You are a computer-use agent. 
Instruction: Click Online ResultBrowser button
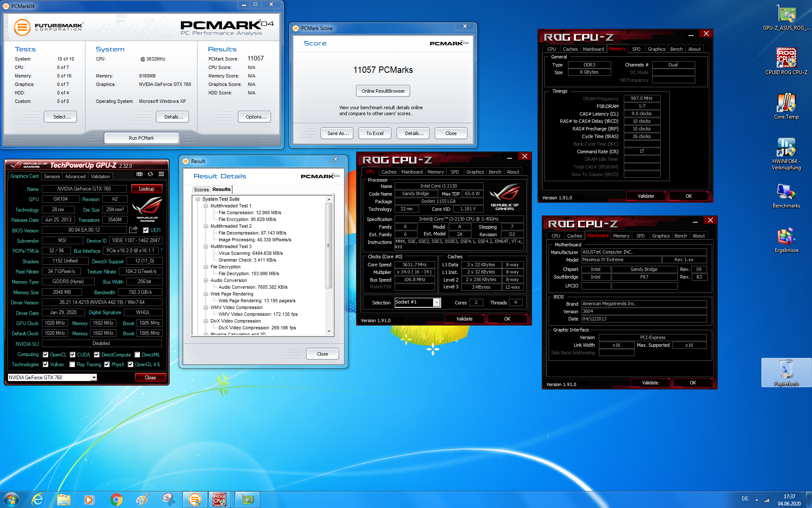pos(383,91)
